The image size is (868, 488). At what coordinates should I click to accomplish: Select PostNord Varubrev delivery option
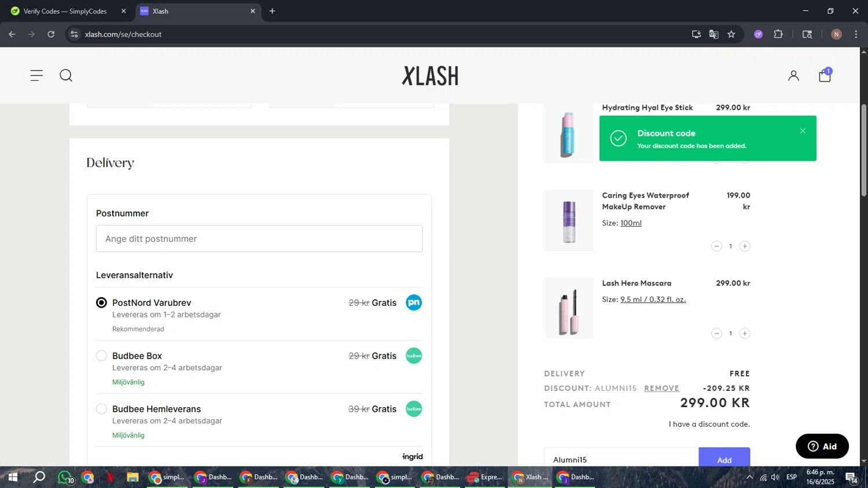(101, 302)
